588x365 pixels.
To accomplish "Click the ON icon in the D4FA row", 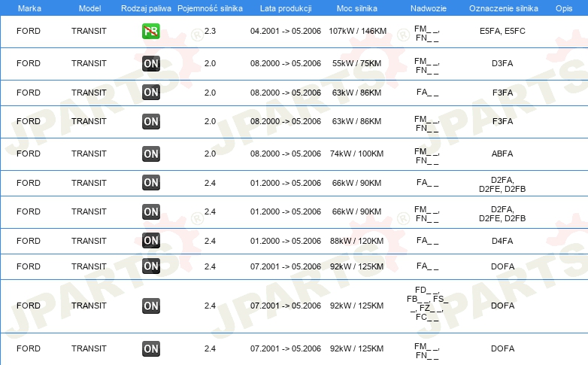I will (151, 241).
